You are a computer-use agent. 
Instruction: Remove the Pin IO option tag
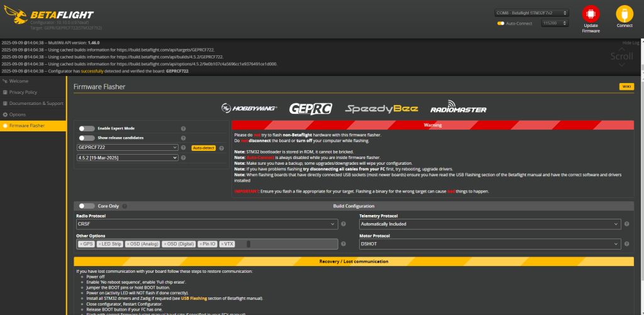[x=201, y=244]
